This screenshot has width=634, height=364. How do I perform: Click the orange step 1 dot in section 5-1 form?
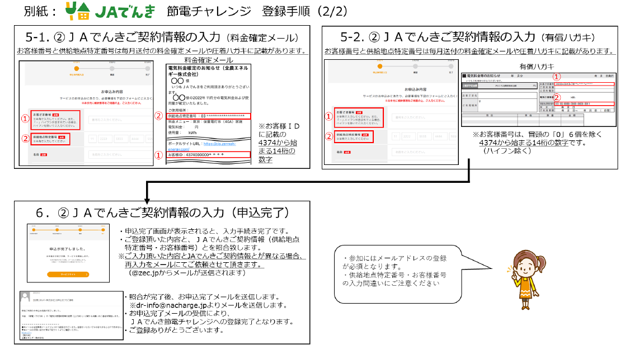[x=74, y=69]
